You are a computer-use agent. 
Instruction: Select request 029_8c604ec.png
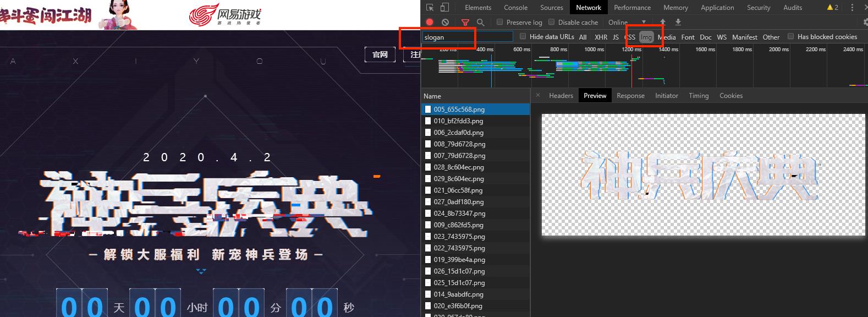[475, 178]
